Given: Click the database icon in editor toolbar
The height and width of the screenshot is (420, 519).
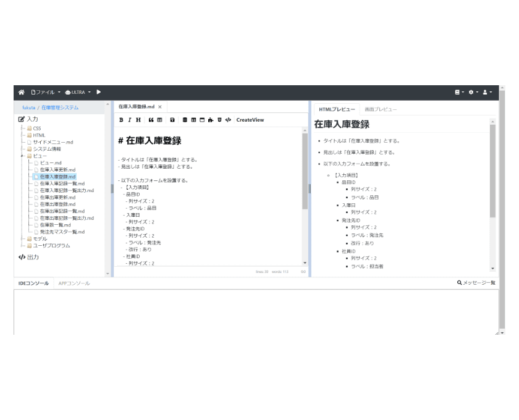Looking at the screenshot, I should 185,120.
